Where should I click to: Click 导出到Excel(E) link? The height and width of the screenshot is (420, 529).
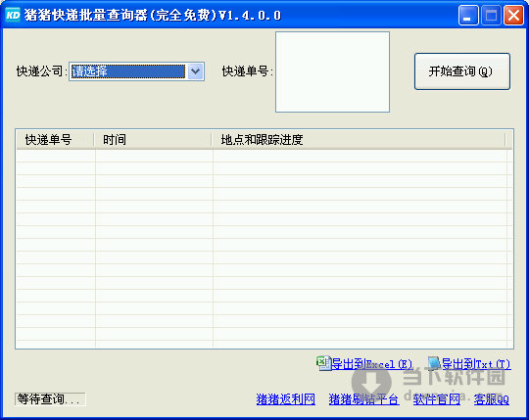(x=372, y=364)
